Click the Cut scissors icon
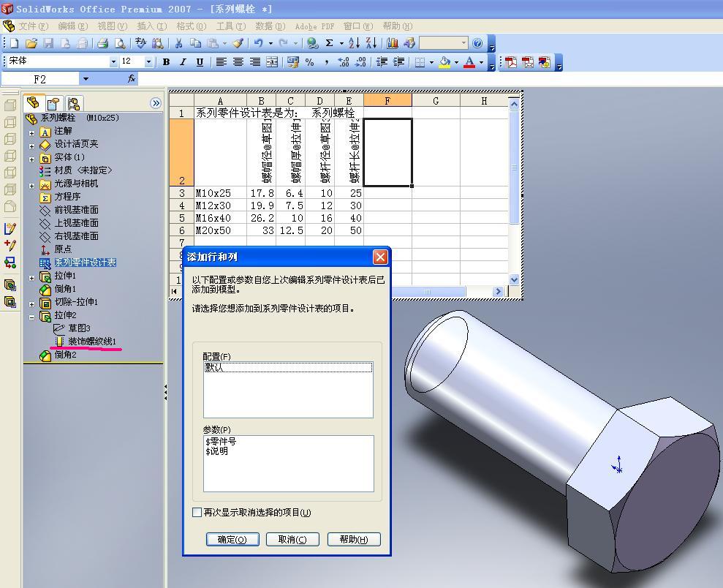 click(x=179, y=43)
